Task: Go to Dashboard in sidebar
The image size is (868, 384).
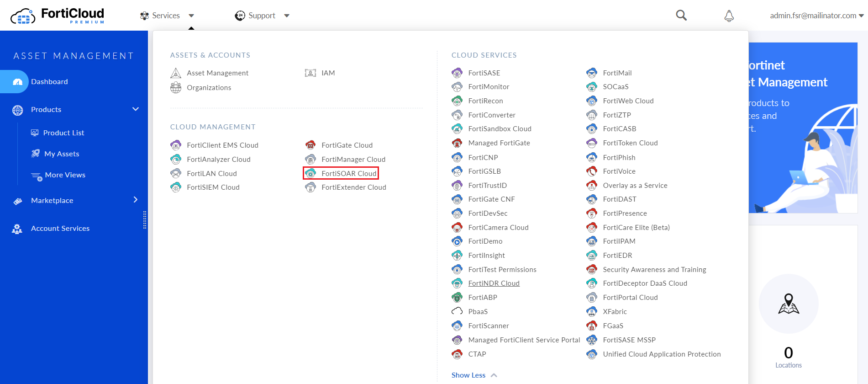Action: 49,82
